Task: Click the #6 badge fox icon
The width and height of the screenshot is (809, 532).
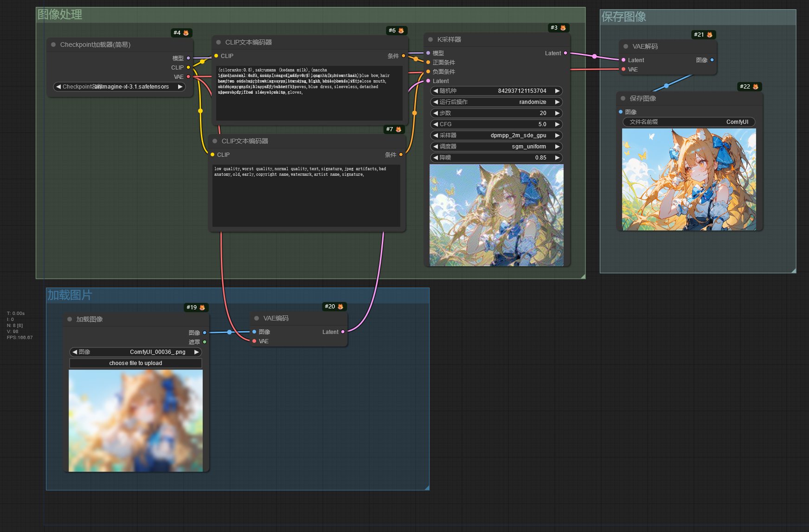Action: tap(401, 31)
